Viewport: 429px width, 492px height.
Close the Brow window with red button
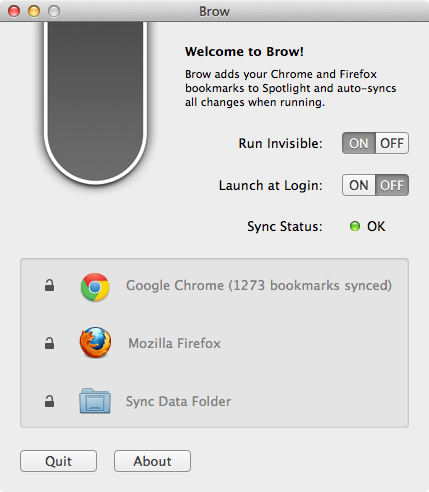pos(14,11)
